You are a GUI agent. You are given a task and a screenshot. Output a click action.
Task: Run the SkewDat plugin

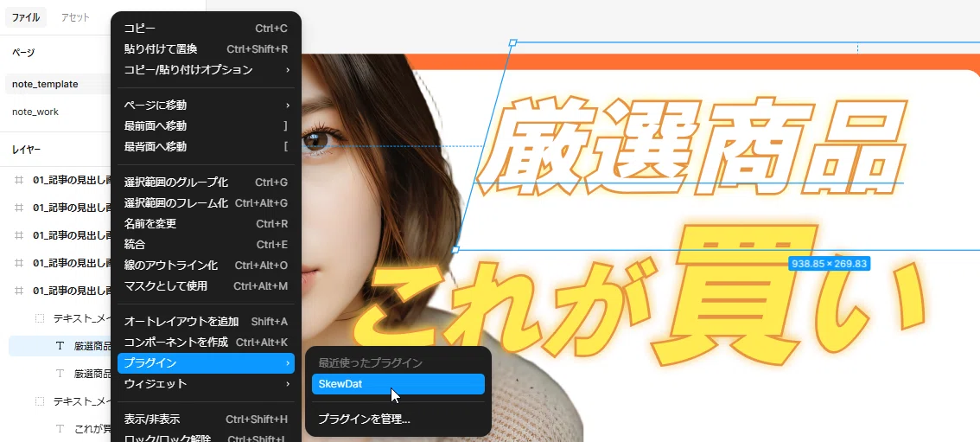coord(398,384)
